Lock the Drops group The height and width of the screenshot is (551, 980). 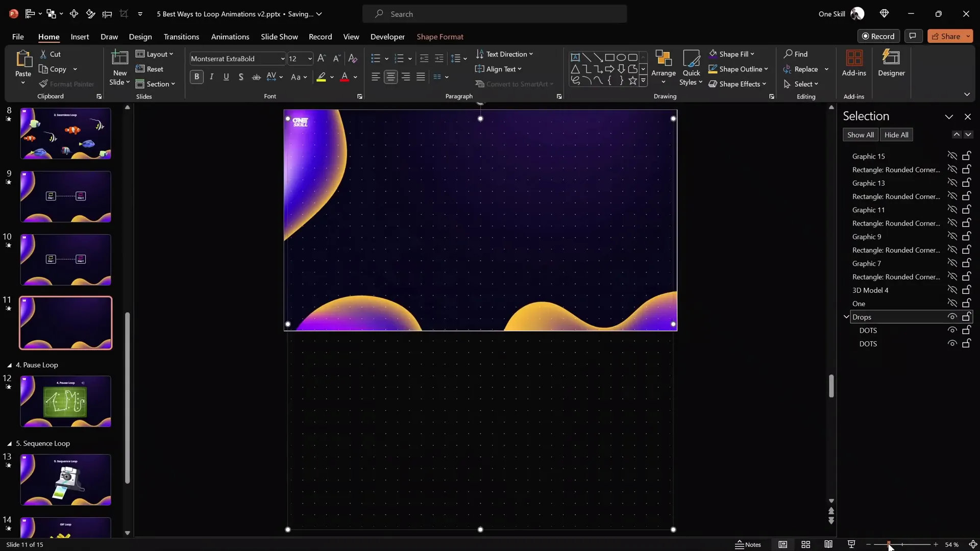click(x=966, y=317)
